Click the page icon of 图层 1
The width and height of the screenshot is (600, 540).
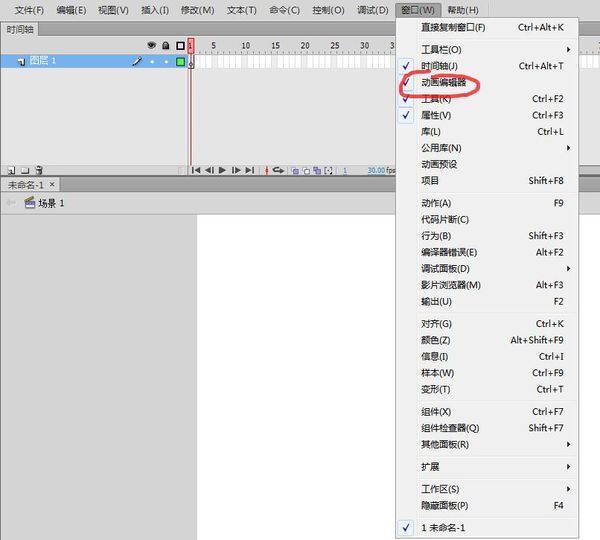click(21, 61)
